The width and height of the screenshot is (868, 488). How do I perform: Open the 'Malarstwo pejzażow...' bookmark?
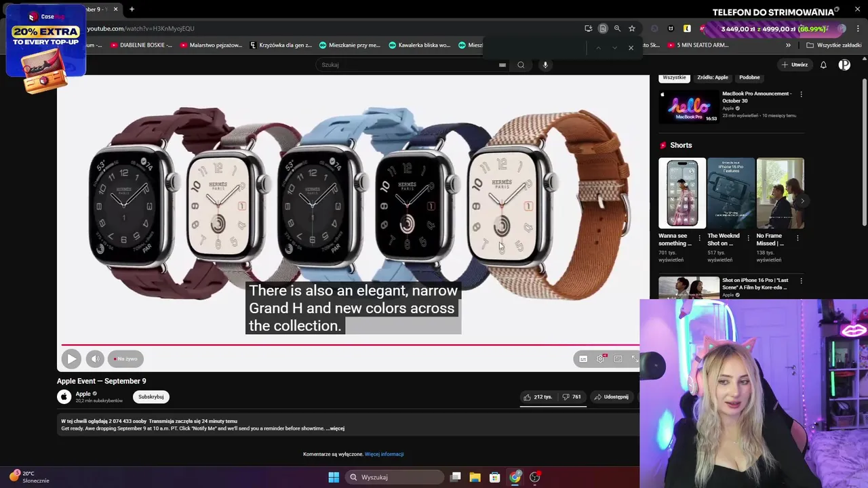click(x=210, y=45)
